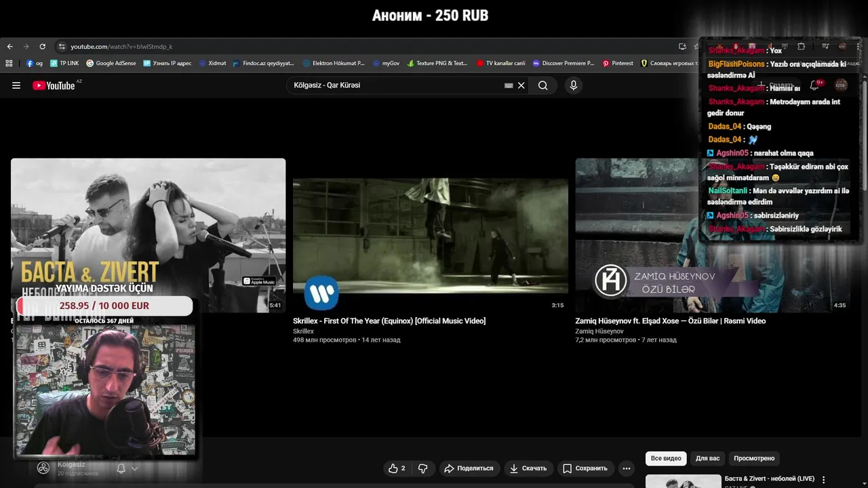Open the Texture PNG & Text bookmark
868x488 pixels.
(437, 63)
